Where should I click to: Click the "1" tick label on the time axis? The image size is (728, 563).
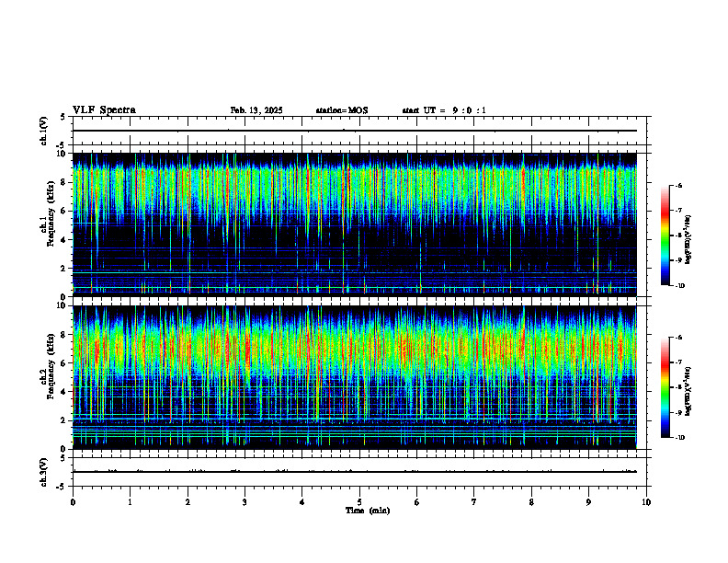[130, 502]
